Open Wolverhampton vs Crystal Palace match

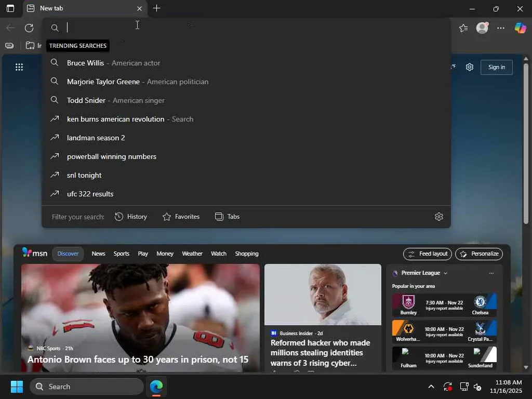pyautogui.click(x=445, y=332)
